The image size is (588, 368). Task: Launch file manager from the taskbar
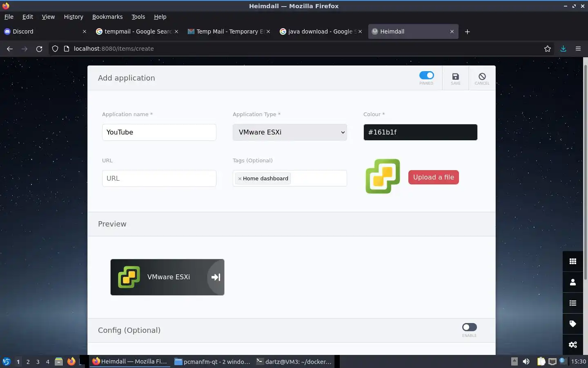(59, 361)
